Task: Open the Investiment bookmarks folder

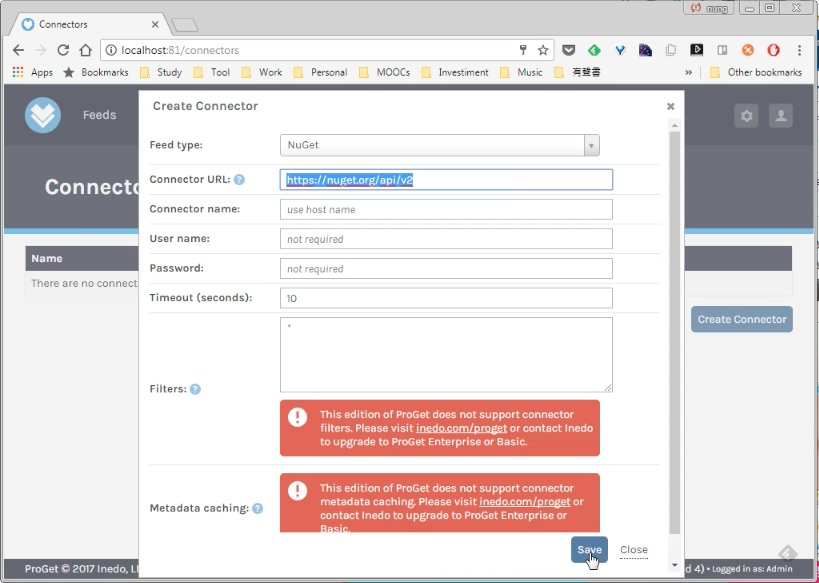Action: (455, 72)
